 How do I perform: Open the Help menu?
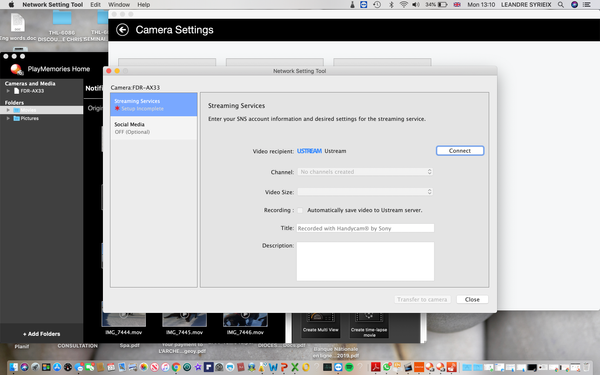(143, 5)
